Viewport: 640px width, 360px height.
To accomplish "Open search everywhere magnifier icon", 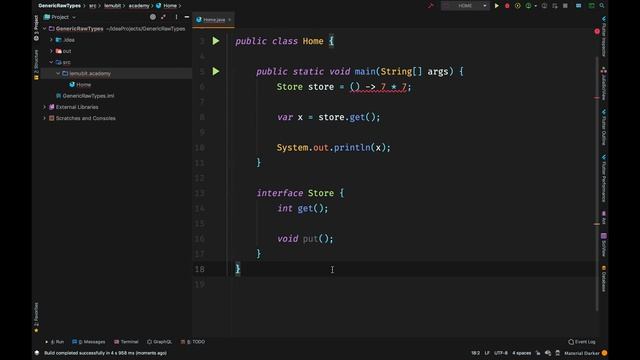I will (x=602, y=6).
